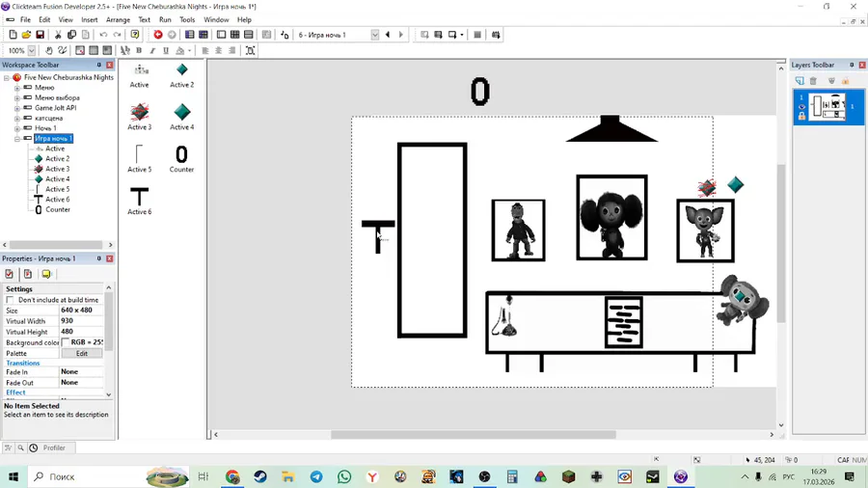Select Counter in workspace tree
The width and height of the screenshot is (868, 488).
point(58,209)
